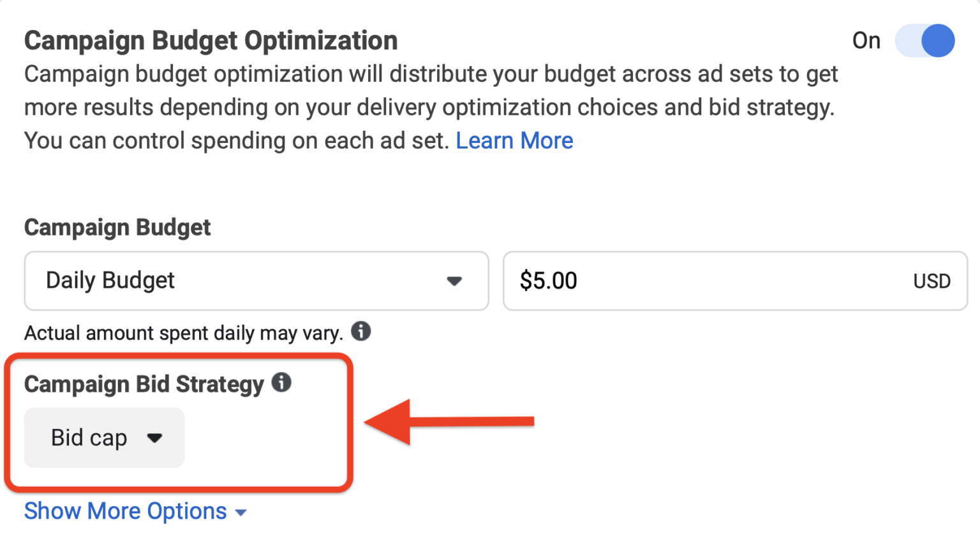This screenshot has width=980, height=559.
Task: Disable the Campaign Budget Optimization feature
Action: coord(924,40)
